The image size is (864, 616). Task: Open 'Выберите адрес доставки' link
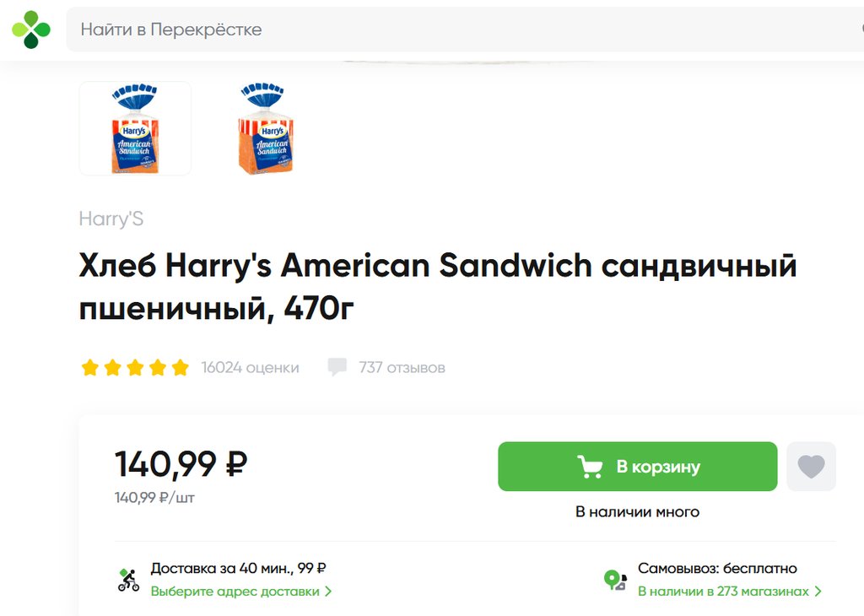(x=235, y=592)
